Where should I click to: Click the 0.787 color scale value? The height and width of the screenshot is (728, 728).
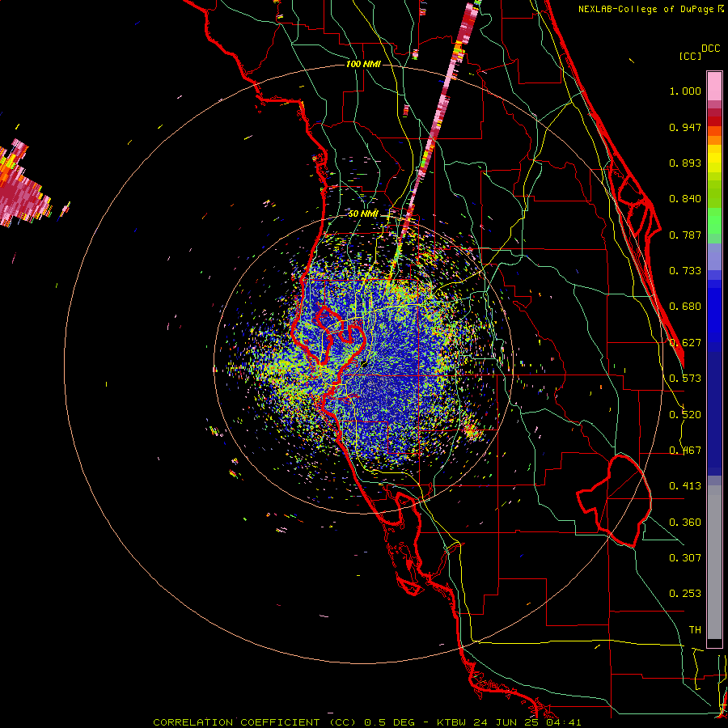point(685,235)
